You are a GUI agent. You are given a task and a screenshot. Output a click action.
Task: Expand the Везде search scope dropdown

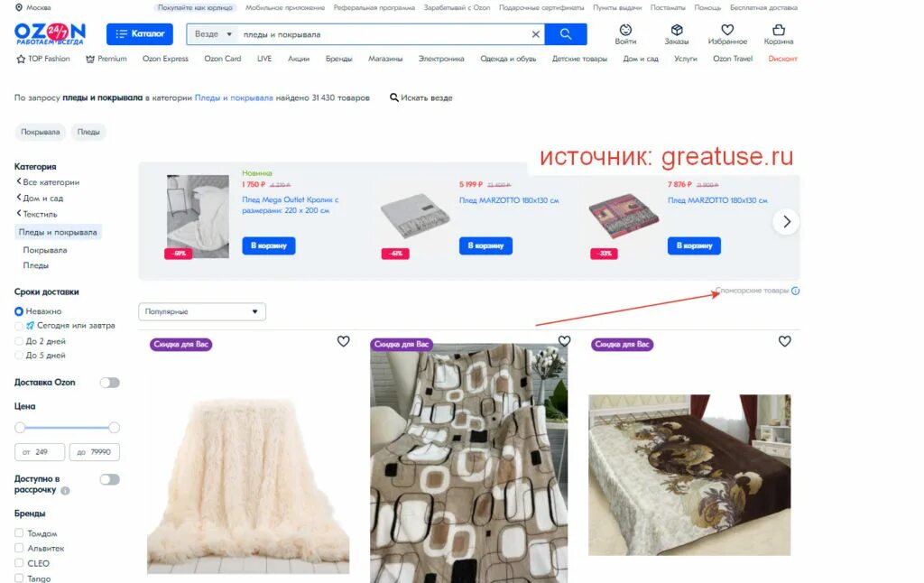tap(213, 34)
